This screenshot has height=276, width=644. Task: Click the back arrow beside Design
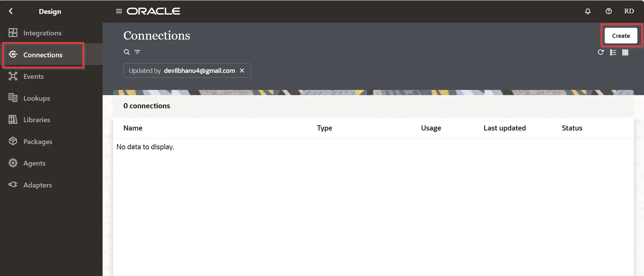point(11,11)
